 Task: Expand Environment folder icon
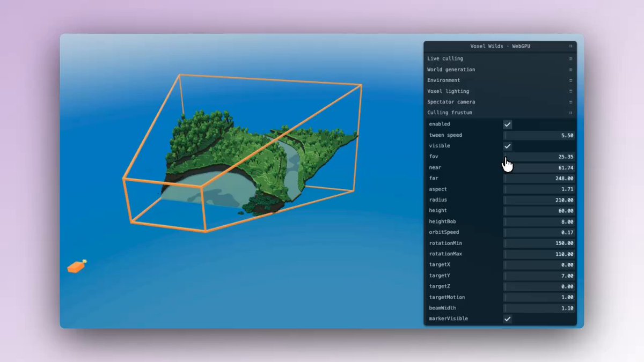[x=570, y=80]
